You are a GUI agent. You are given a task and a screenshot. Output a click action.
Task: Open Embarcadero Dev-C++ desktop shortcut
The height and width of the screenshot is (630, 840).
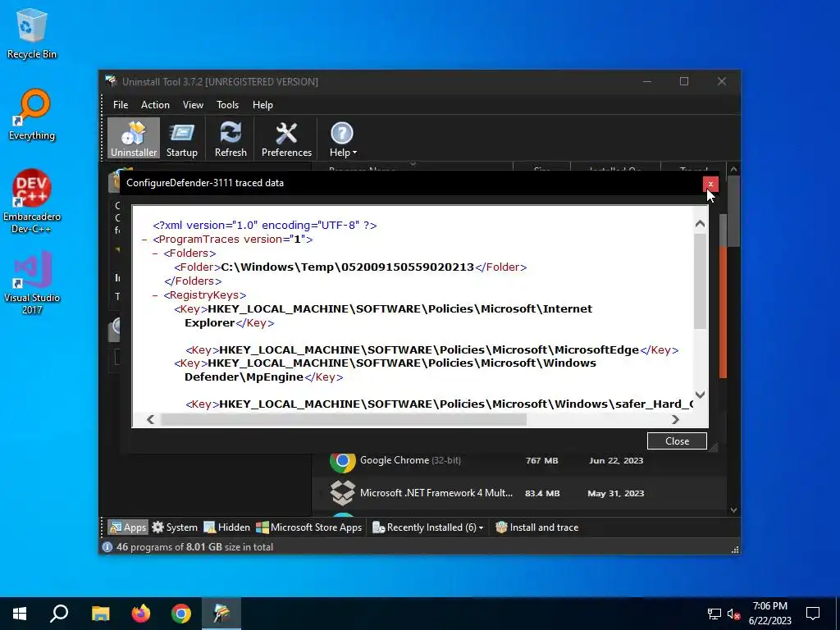tap(32, 202)
